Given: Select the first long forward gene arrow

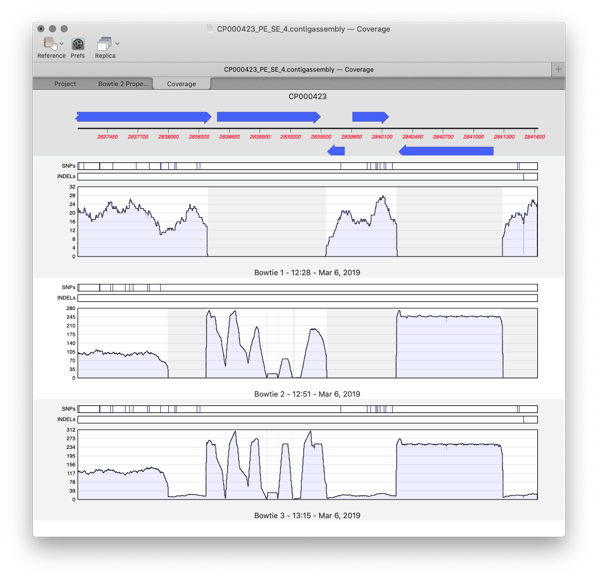Looking at the screenshot, I should point(143,117).
